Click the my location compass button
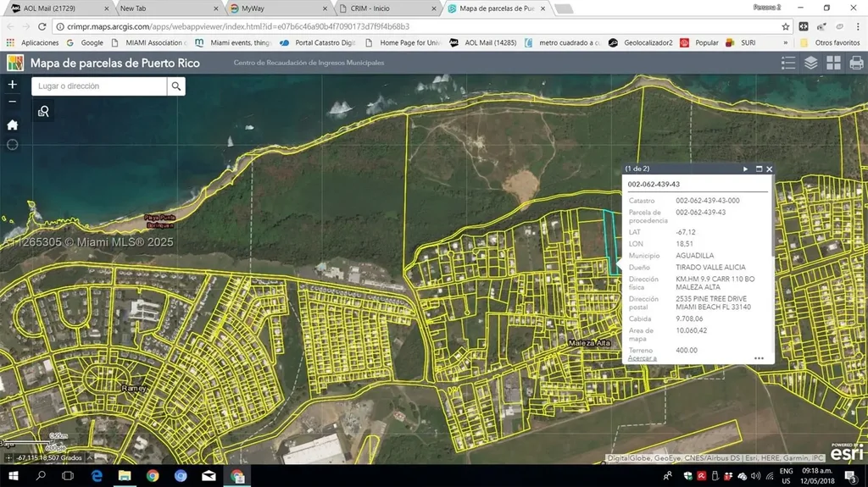Viewport: 868px width, 487px height. tap(12, 145)
